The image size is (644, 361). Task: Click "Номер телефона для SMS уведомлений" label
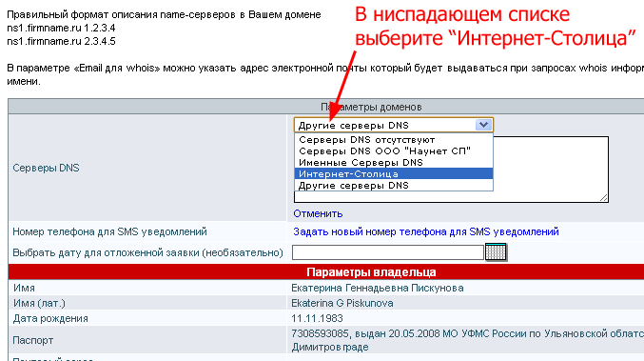[109, 231]
